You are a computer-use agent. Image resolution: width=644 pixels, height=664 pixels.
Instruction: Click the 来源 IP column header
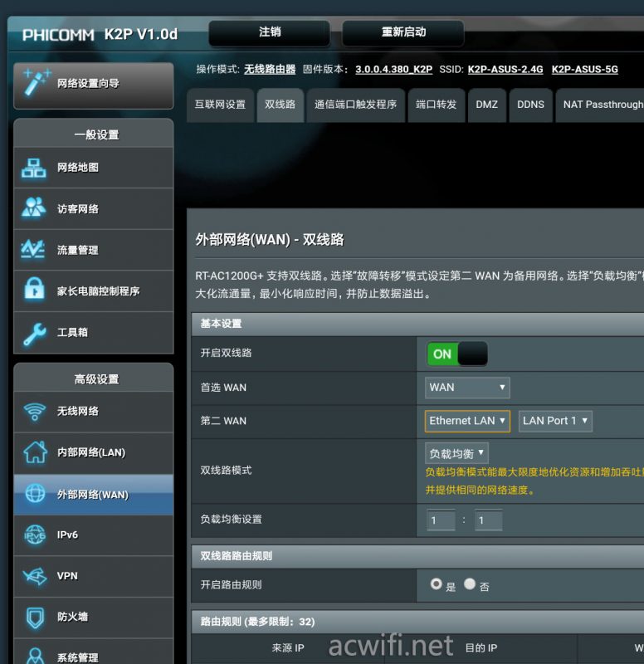click(x=288, y=648)
